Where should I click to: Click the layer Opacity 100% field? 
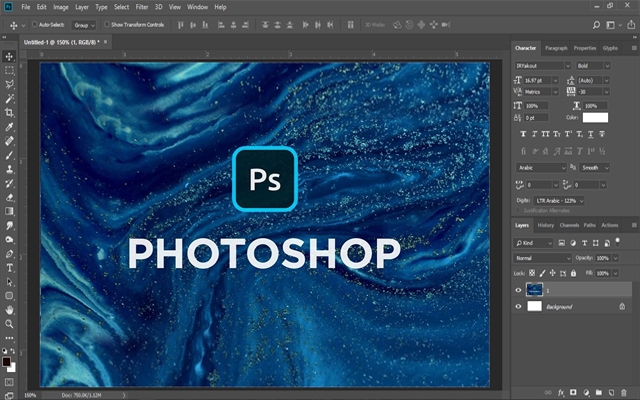point(603,258)
